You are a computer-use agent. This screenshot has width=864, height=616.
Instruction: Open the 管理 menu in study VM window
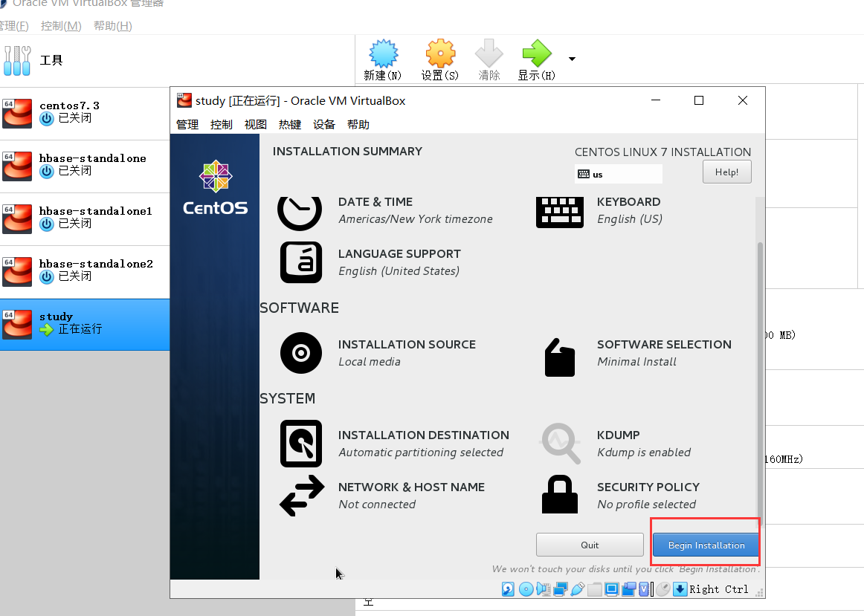[x=187, y=124]
